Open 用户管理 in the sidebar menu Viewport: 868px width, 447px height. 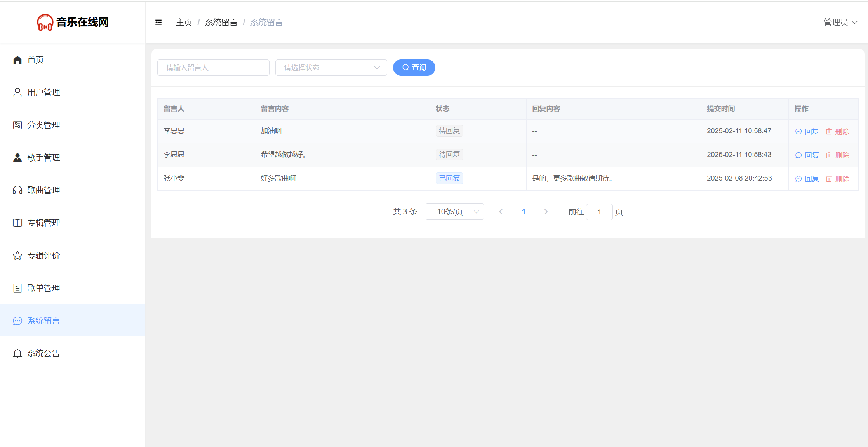click(x=43, y=92)
